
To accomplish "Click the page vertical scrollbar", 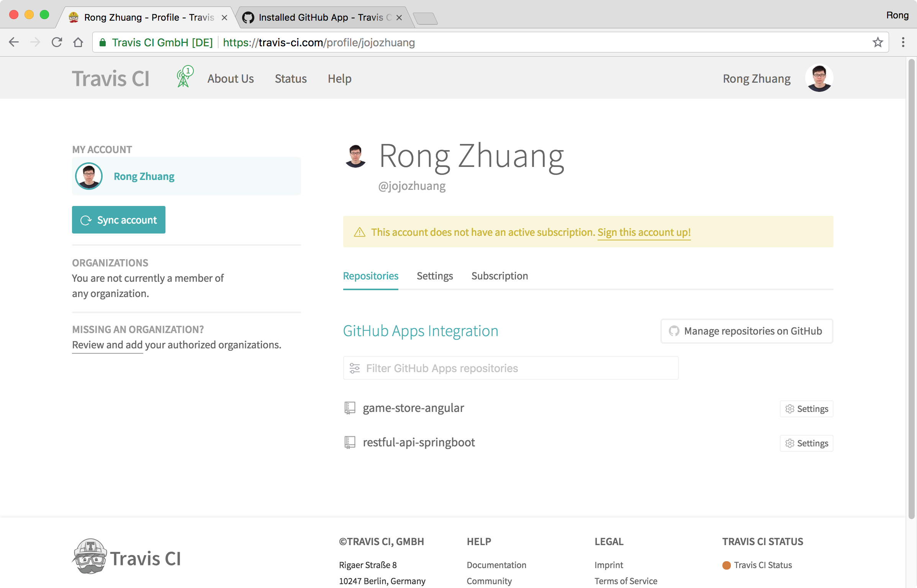I will click(912, 289).
